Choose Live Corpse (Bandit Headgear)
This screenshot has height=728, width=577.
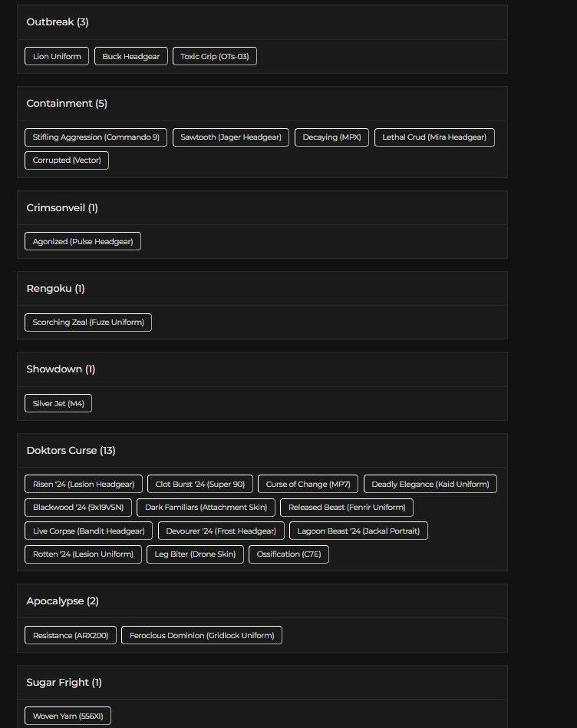(x=88, y=531)
